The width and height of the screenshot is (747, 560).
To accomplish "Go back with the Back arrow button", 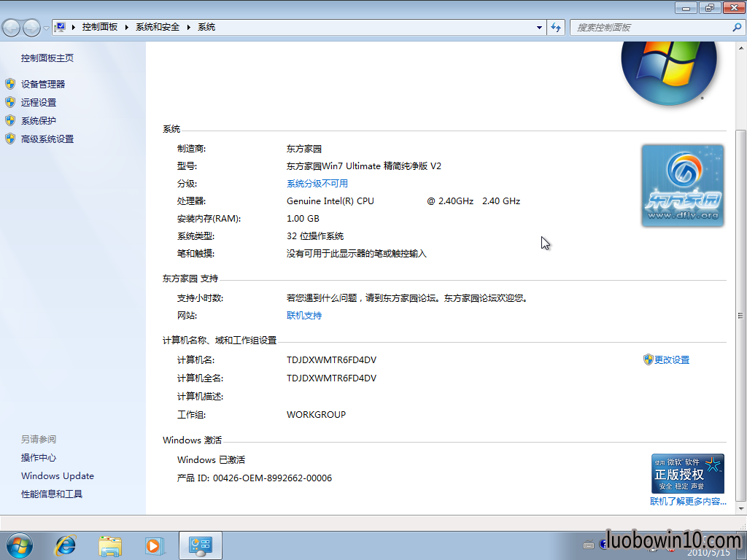I will (x=12, y=28).
